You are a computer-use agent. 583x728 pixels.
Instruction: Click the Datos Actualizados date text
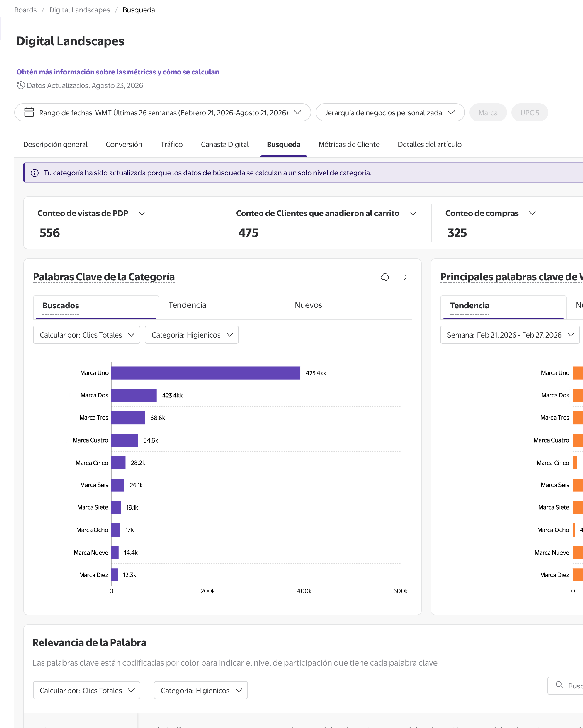(x=85, y=85)
